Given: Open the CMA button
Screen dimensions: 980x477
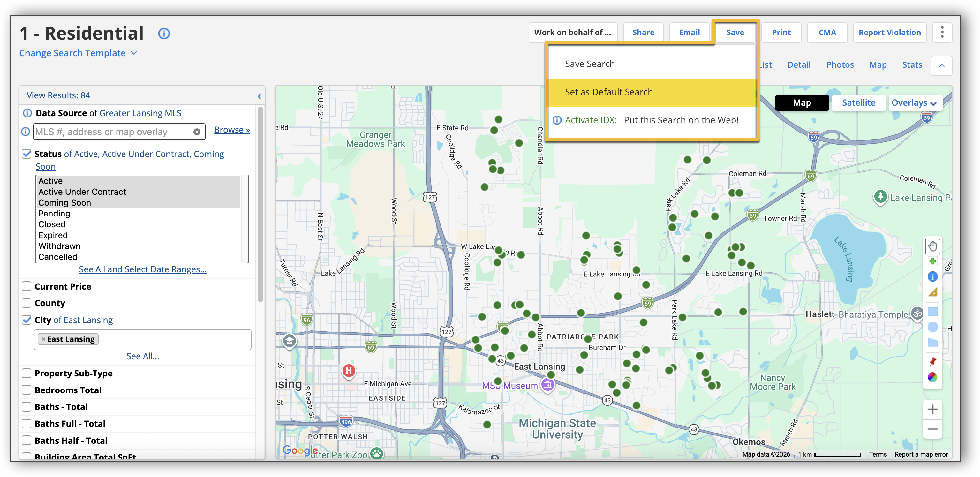Looking at the screenshot, I should [827, 32].
